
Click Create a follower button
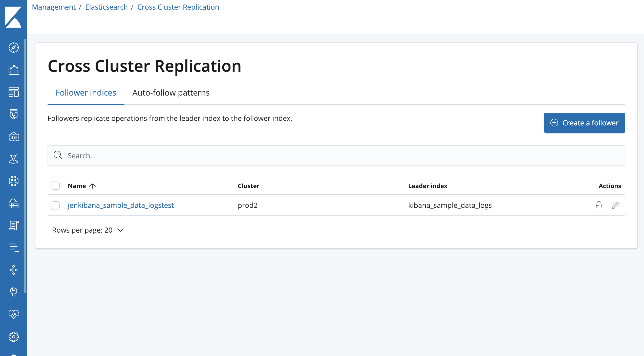pos(584,123)
